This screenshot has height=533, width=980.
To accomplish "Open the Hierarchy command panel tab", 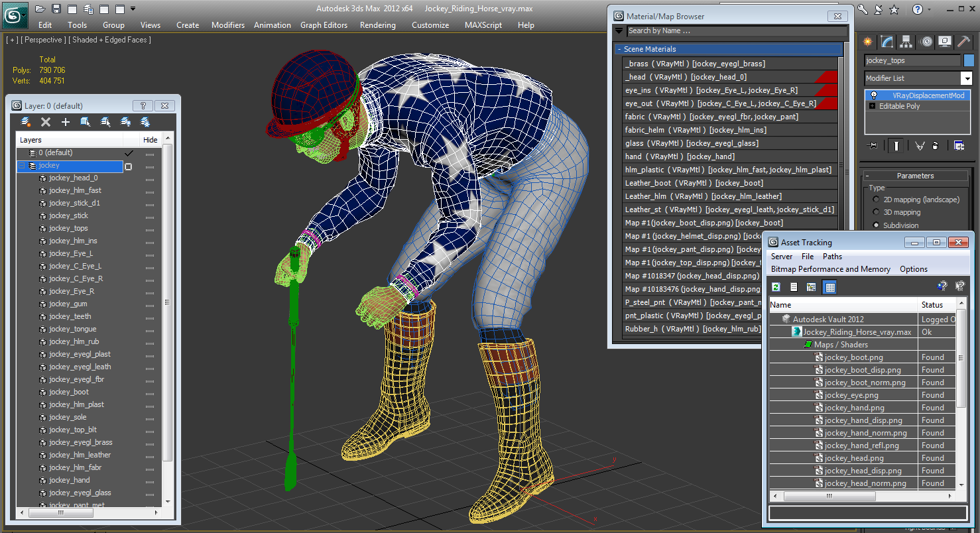I will coord(906,42).
